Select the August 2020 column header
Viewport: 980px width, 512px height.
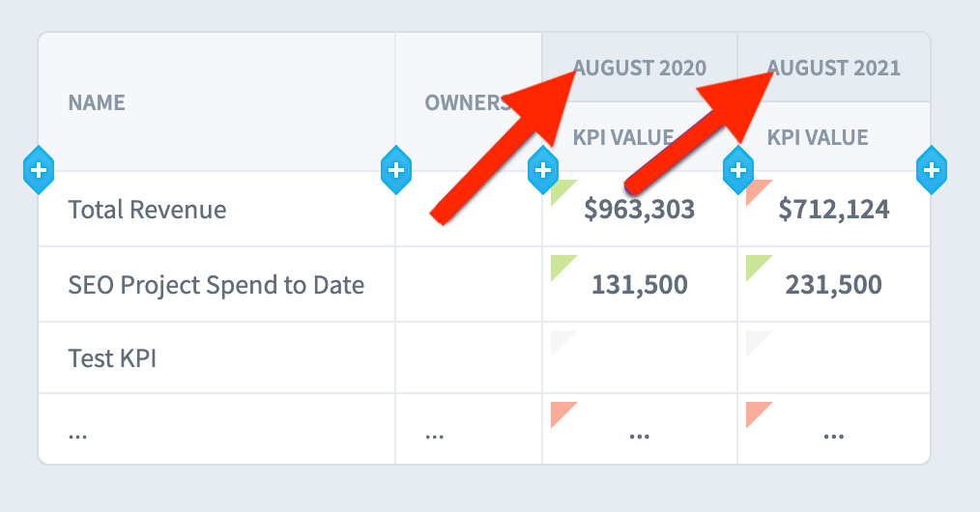(640, 68)
